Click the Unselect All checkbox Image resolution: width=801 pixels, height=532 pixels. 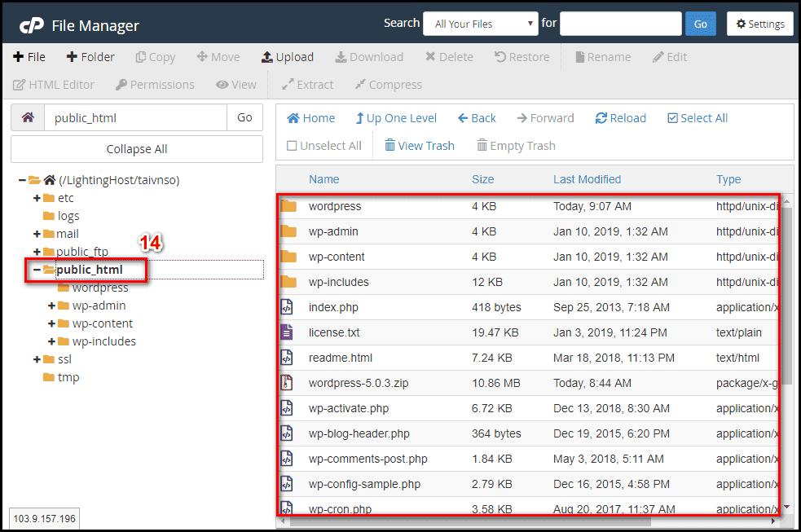(292, 146)
